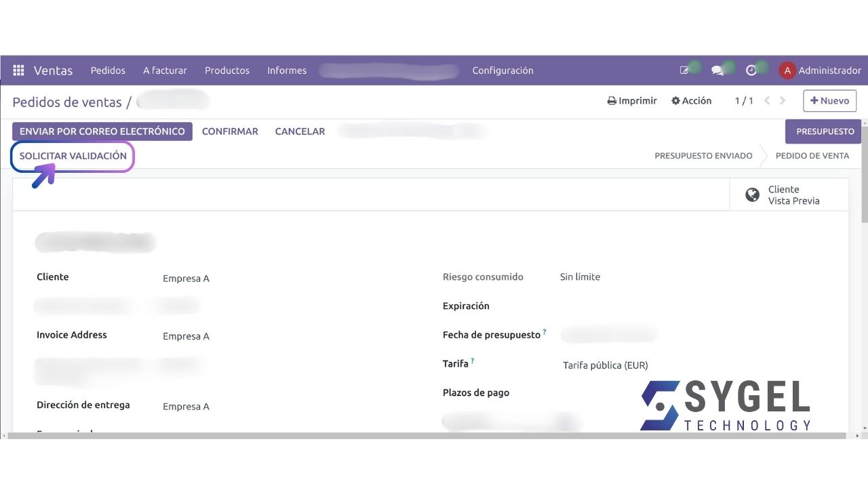Click Enviar por correo electrónico button
This screenshot has height=488, width=868.
coord(102,131)
